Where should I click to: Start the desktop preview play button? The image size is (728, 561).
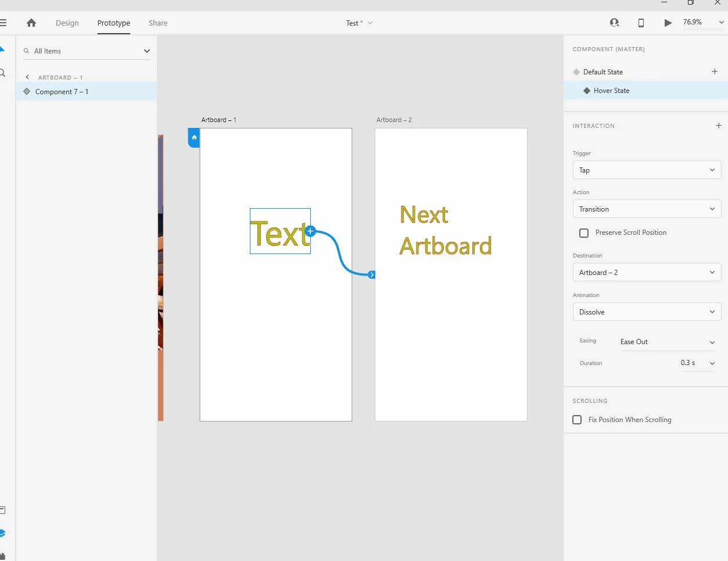(668, 23)
